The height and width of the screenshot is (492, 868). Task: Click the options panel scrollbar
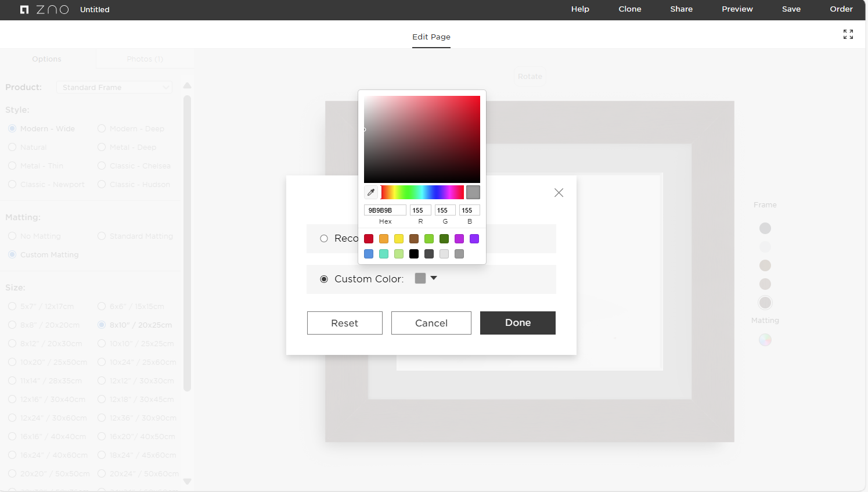pyautogui.click(x=187, y=244)
